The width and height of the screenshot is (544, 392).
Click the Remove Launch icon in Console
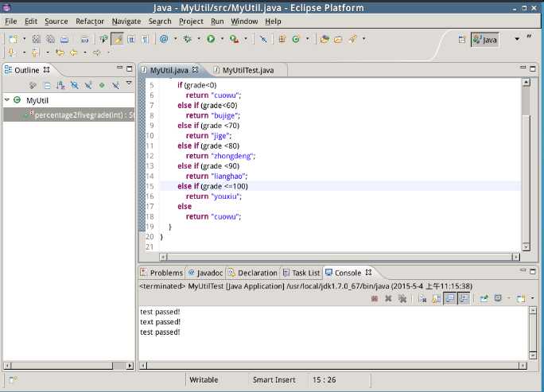389,298
